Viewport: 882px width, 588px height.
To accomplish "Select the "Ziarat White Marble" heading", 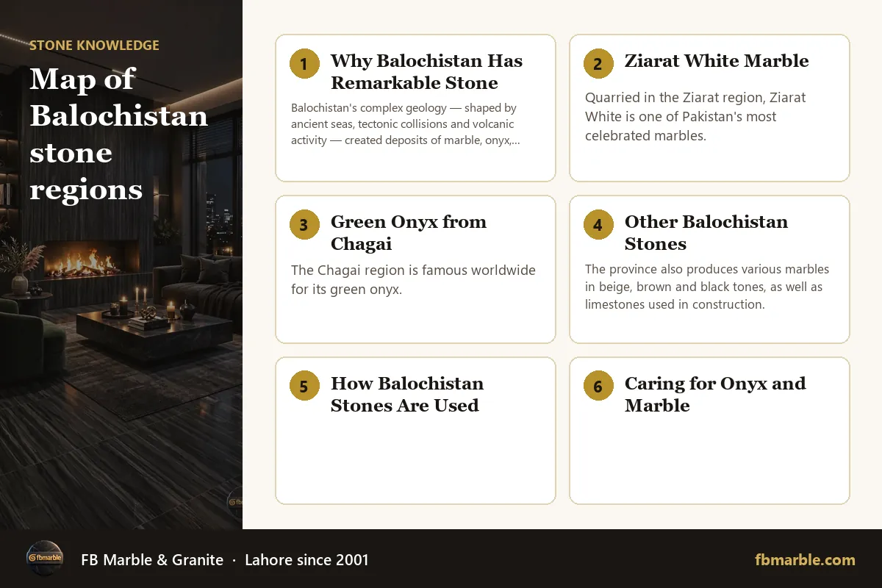I will pos(717,61).
